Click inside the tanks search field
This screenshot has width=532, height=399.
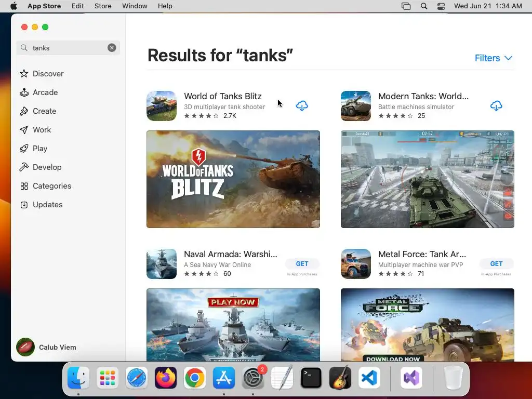click(68, 48)
